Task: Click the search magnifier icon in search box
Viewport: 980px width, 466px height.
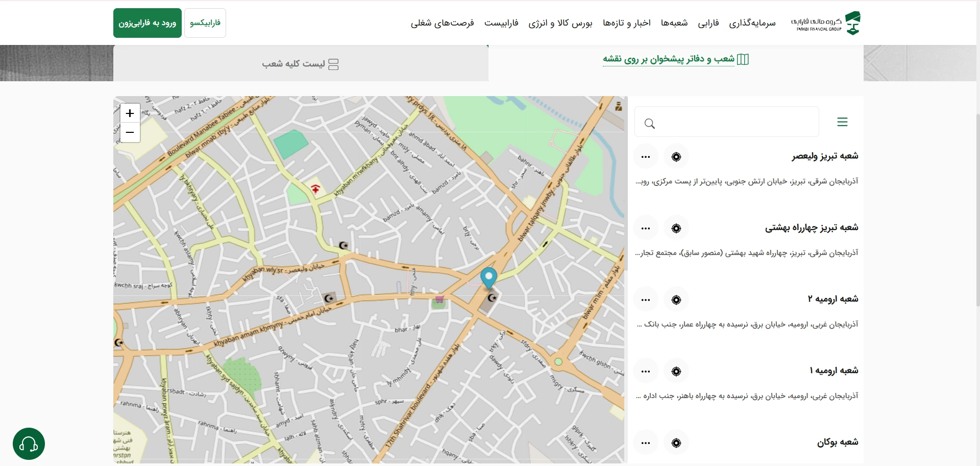Action: click(x=649, y=123)
